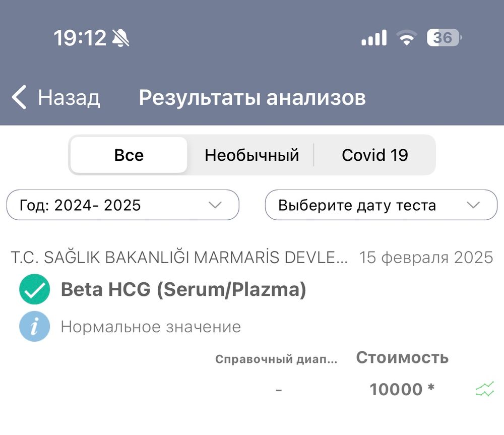Select the Все filter tab

(129, 155)
